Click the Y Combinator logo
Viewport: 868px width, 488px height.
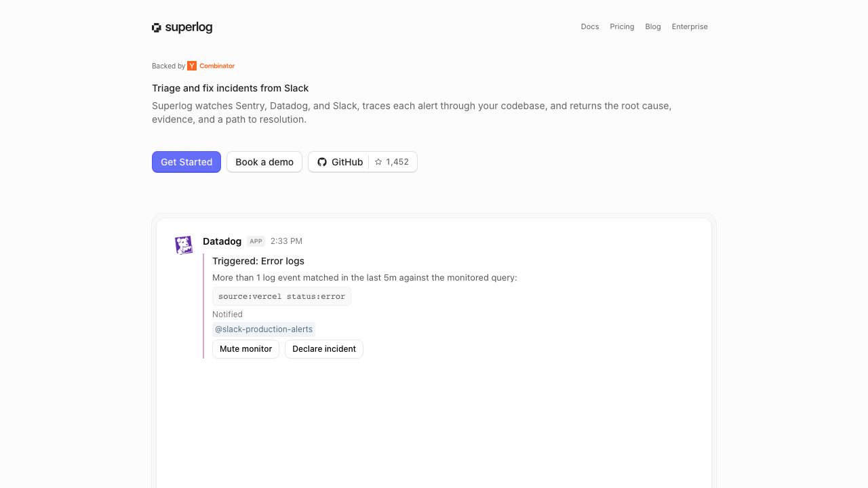211,66
